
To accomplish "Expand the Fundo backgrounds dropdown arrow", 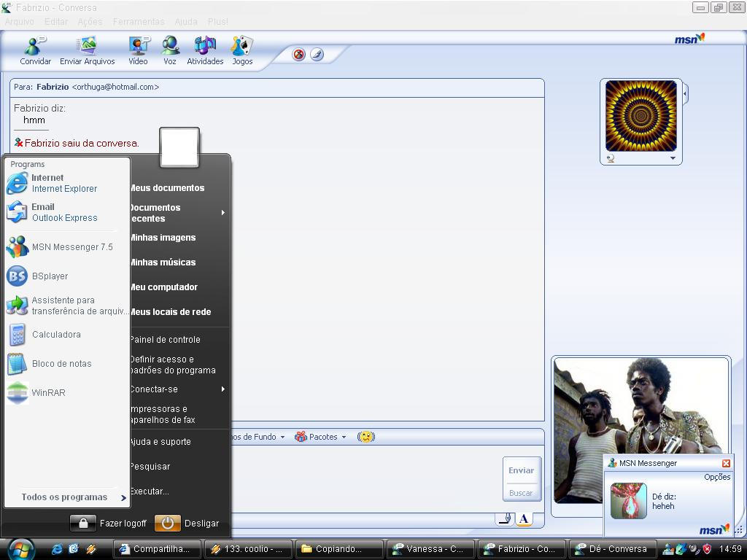I will click(282, 437).
